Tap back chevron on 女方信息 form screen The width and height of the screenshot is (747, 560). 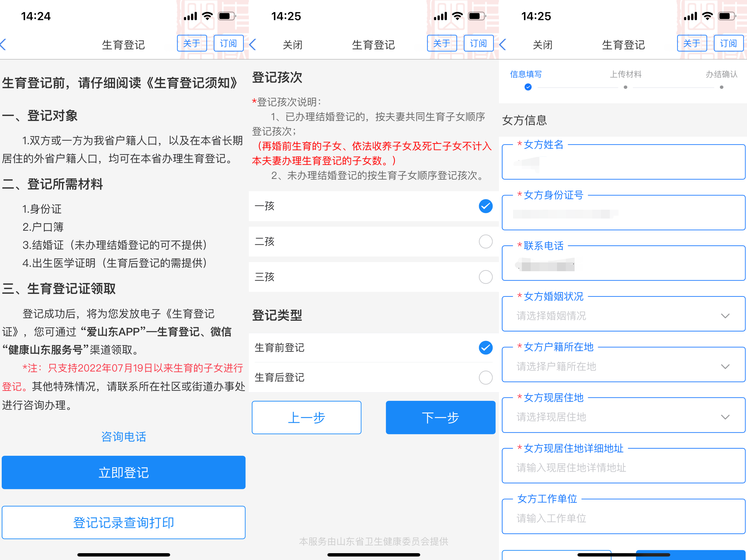503,45
